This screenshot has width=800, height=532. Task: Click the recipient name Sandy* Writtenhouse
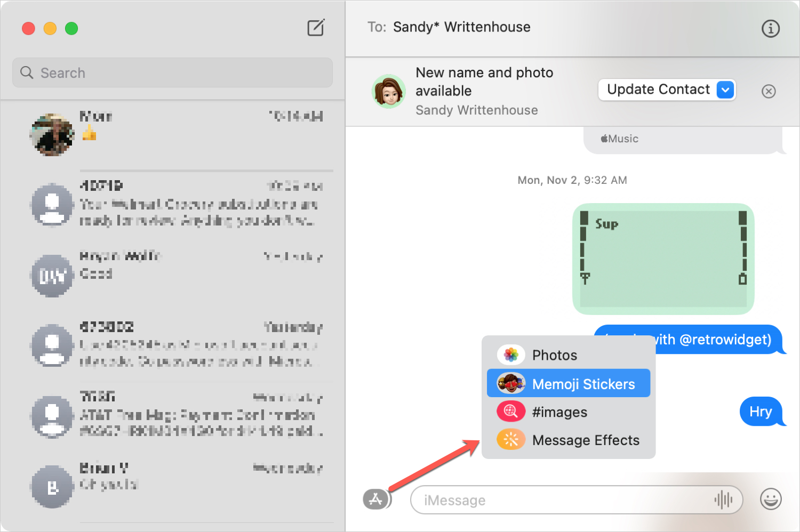point(461,27)
